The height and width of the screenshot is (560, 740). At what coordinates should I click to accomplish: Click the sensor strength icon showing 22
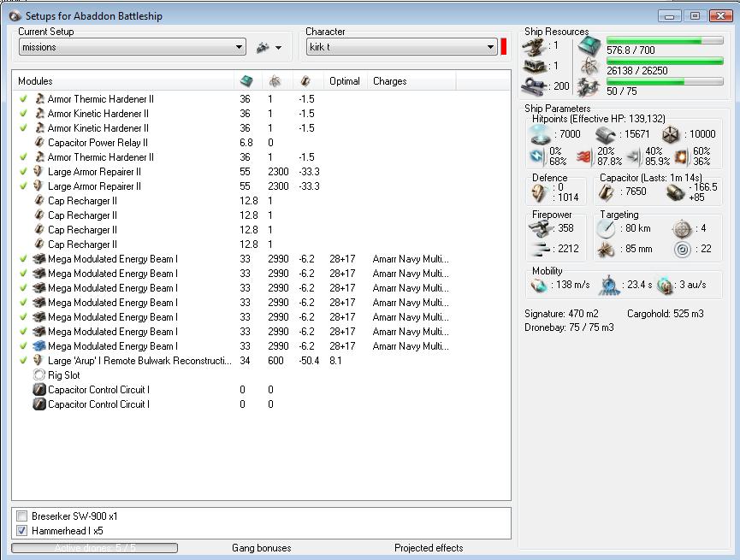pos(682,249)
